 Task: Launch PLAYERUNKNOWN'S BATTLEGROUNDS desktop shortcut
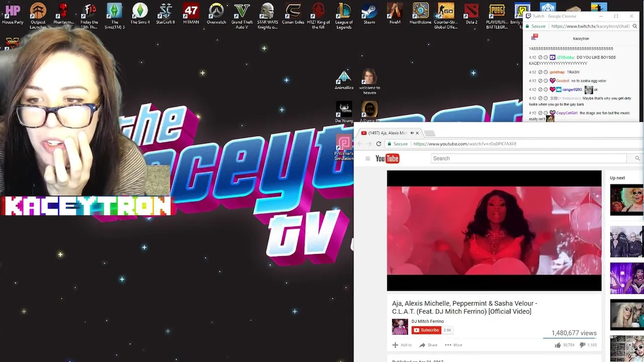tap(497, 16)
